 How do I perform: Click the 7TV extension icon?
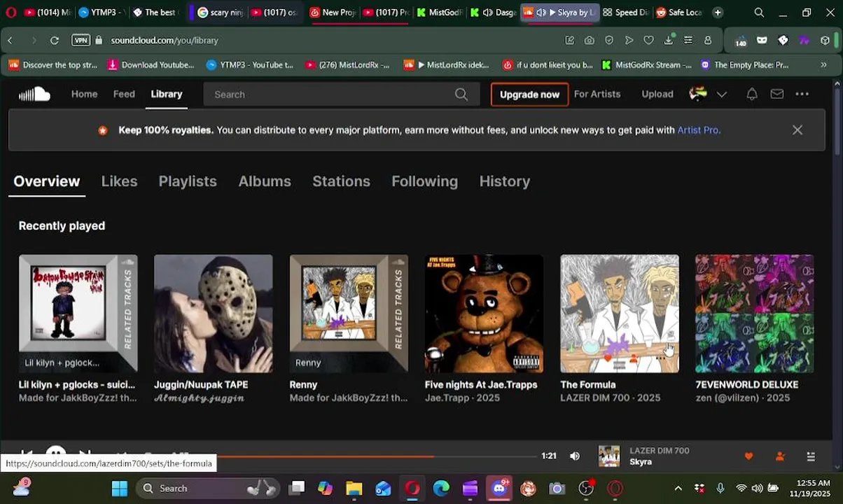click(804, 41)
